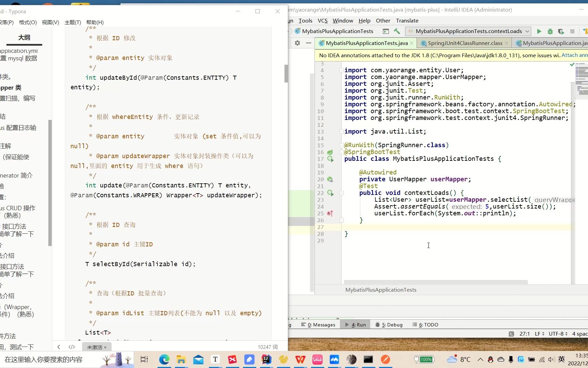Click the select run target window icon
Image resolution: width=588 pixels, height=368 pixels.
(386, 31)
